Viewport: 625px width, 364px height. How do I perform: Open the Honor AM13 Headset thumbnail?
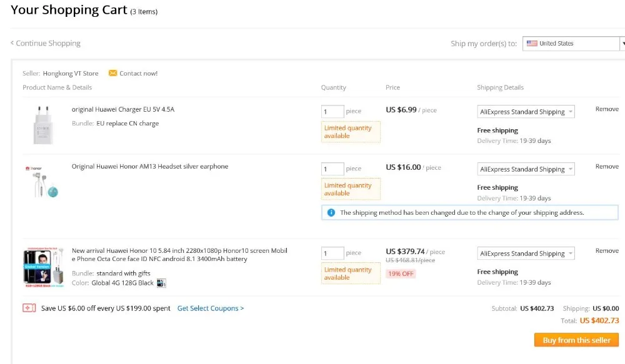tap(42, 181)
